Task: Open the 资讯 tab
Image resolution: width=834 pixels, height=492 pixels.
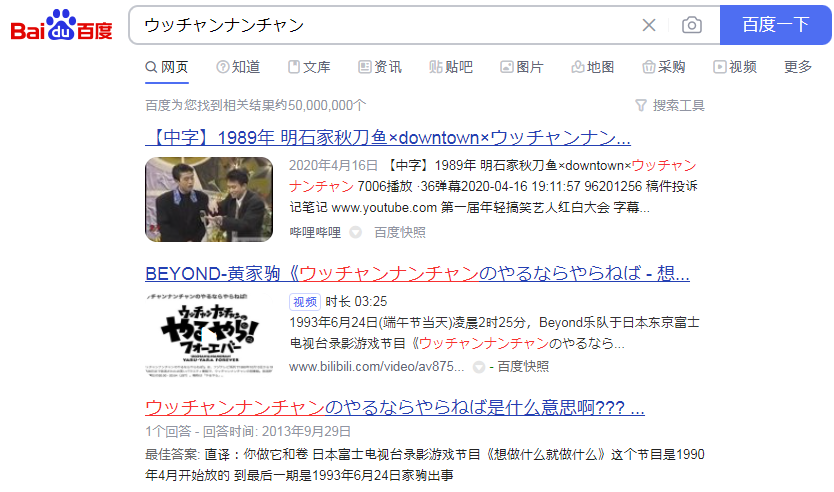Action: click(380, 67)
